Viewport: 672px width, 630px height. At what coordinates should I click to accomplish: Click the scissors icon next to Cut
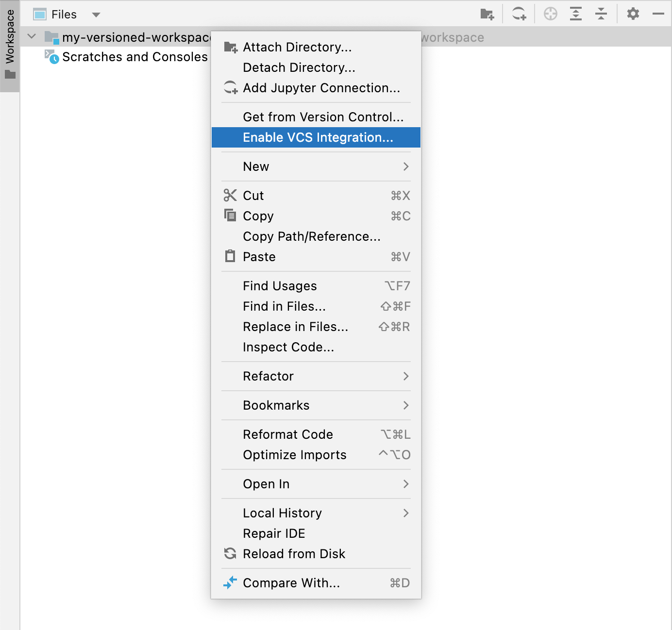tap(230, 195)
